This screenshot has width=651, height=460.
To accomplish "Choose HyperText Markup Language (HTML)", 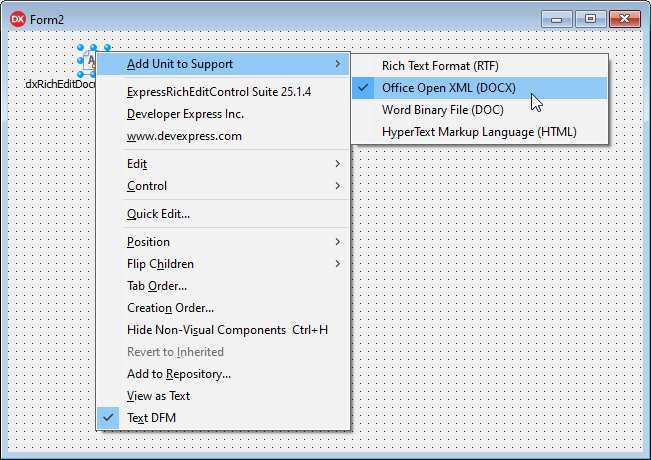I will pos(480,132).
